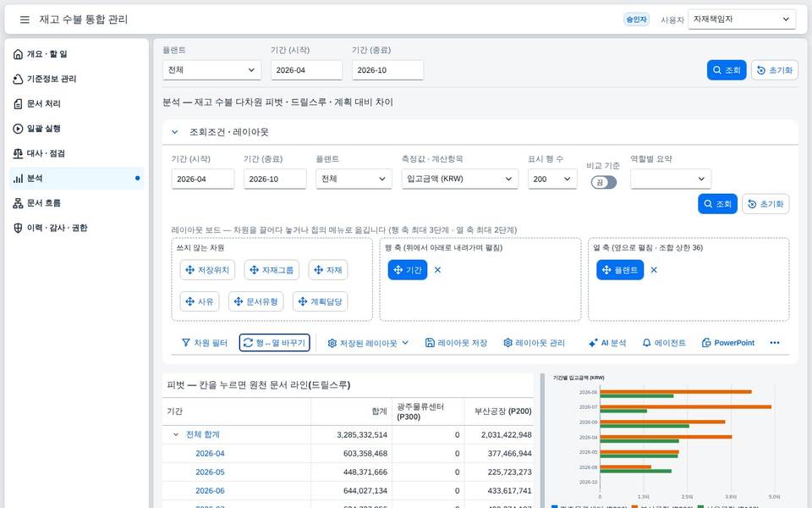Open the more options ellipsis menu
Image resolution: width=812 pixels, height=508 pixels.
click(775, 343)
